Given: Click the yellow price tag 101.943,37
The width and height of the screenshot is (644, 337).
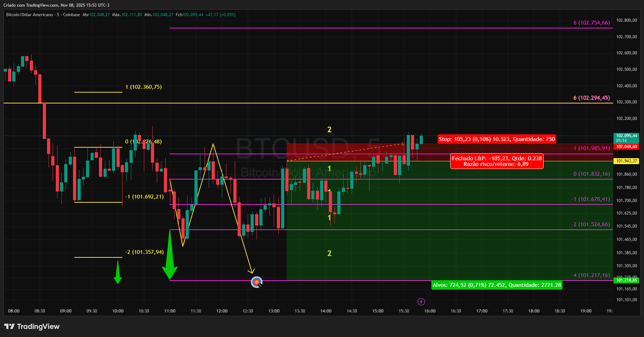Looking at the screenshot, I should pos(626,161).
